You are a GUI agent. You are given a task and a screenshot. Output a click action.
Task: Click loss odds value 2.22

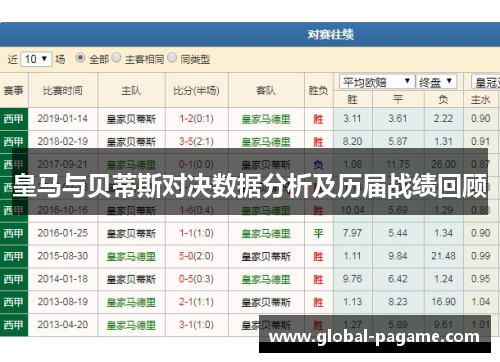click(443, 119)
